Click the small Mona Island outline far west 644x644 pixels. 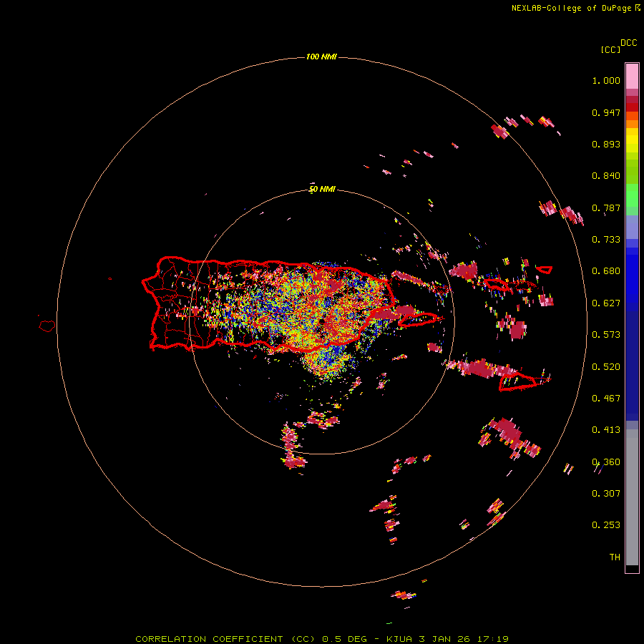pyautogui.click(x=47, y=326)
